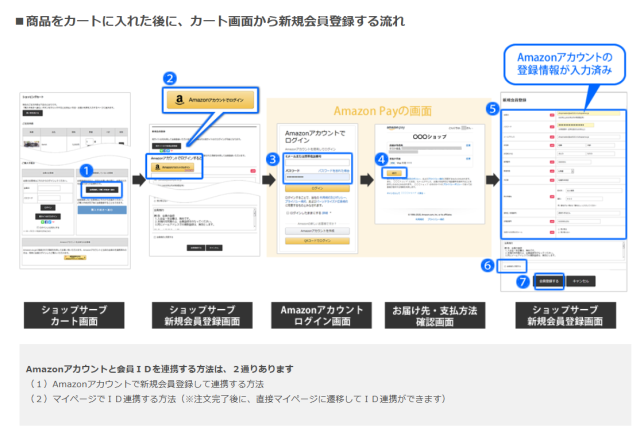
Task: Click the Amazon Payの画面 heading
Action: pyautogui.click(x=382, y=111)
